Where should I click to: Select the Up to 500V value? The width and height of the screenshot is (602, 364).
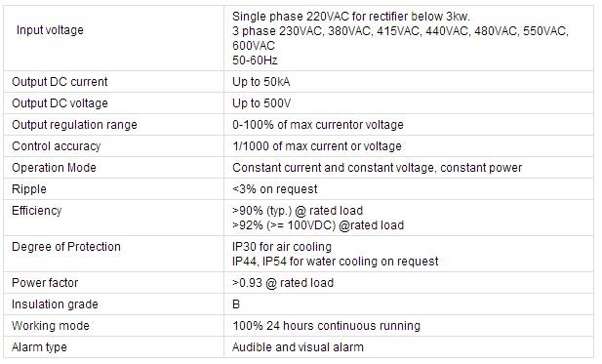(261, 103)
